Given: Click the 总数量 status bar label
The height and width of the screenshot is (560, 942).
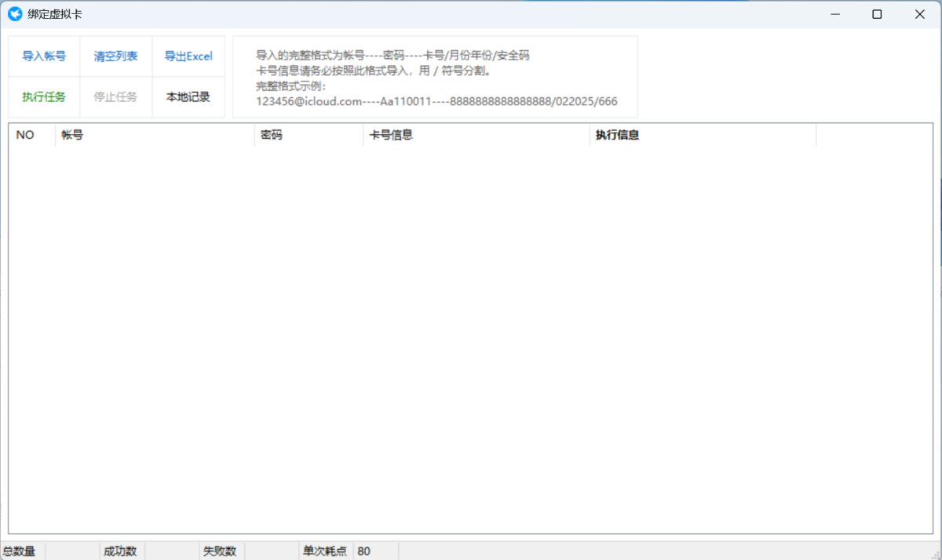Looking at the screenshot, I should (20, 551).
